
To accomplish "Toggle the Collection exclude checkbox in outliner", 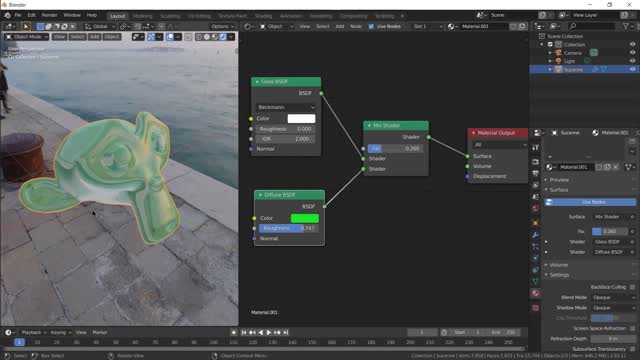I will pos(550,44).
